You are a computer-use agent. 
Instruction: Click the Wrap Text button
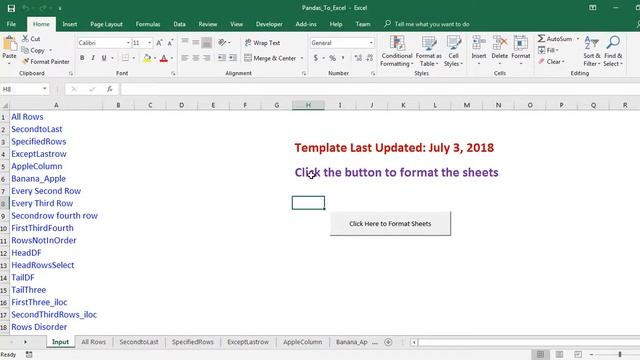point(262,43)
